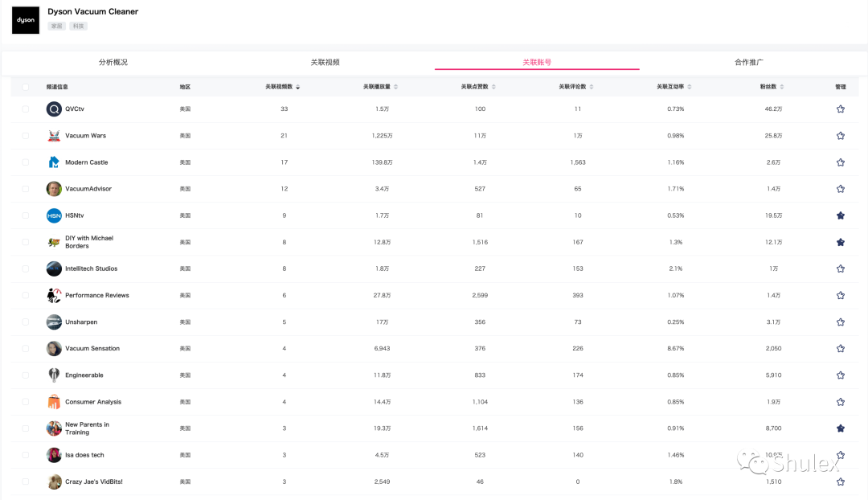Viewport: 868px width, 500px height.
Task: Check the QVCtv row checkbox
Action: pyautogui.click(x=26, y=109)
